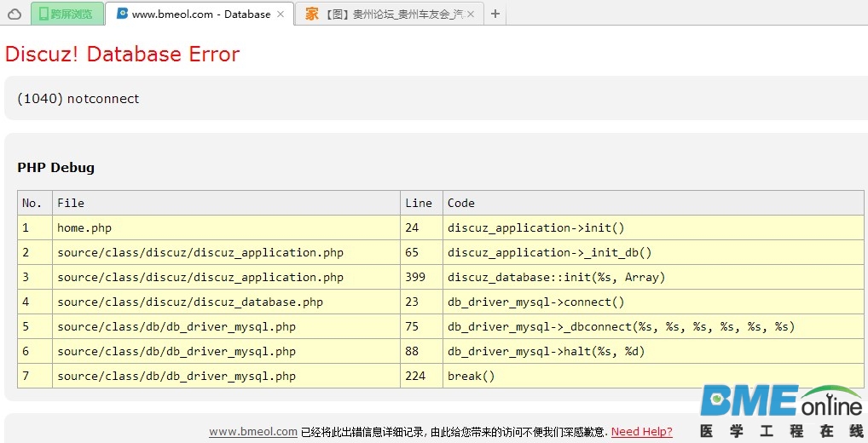Image resolution: width=868 pixels, height=443 pixels.
Task: Select db_driver_mysql.php file cell in row 6
Action: (226, 351)
